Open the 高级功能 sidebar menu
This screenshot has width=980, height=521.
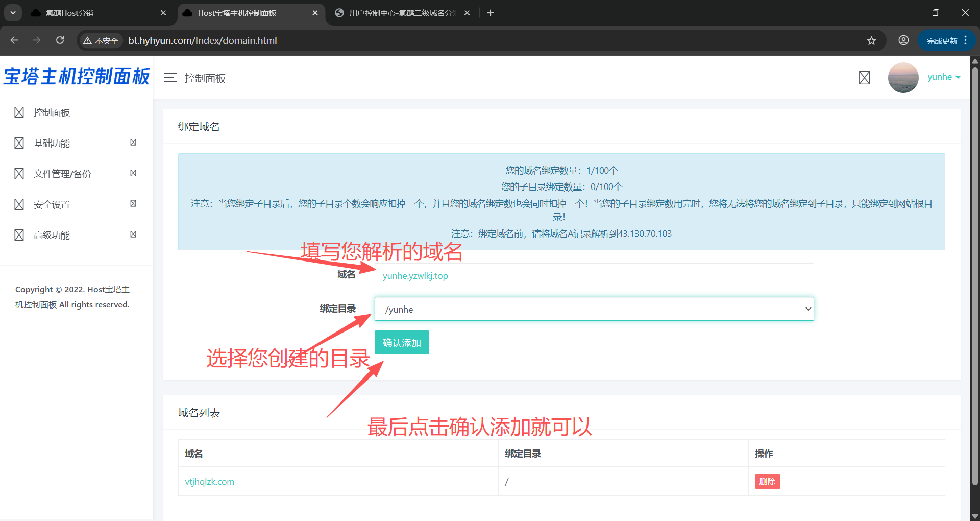(77, 235)
